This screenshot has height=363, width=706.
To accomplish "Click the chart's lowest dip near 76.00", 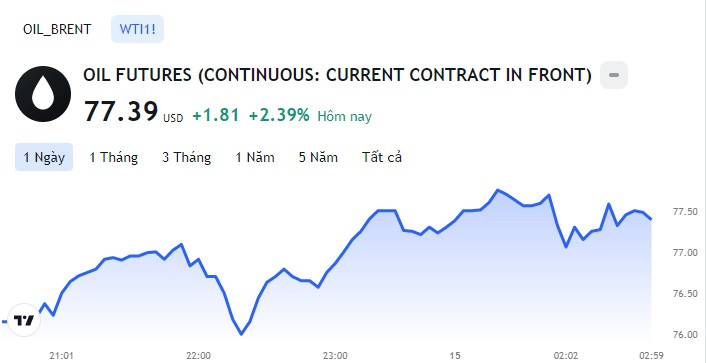I will tap(241, 334).
